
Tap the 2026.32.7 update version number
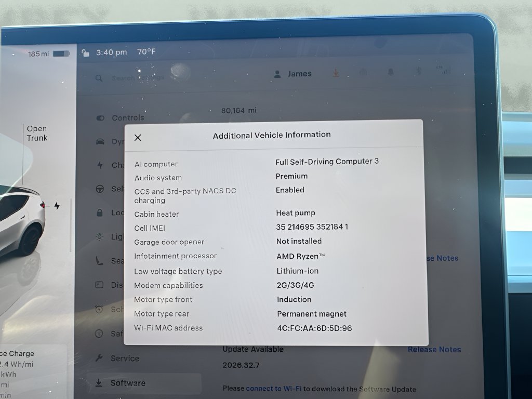[x=241, y=365]
